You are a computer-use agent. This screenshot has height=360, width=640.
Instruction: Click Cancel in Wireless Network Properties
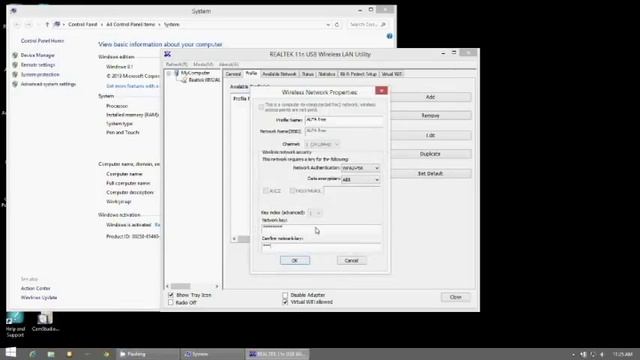(x=351, y=260)
